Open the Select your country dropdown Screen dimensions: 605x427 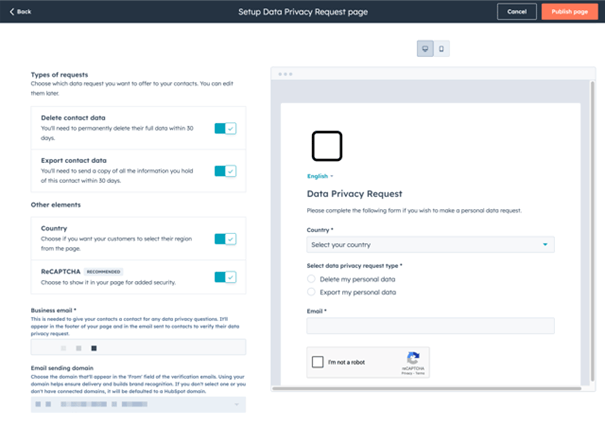coord(430,245)
